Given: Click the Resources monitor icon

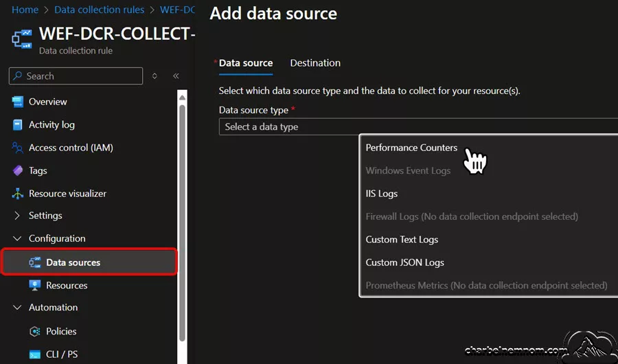Looking at the screenshot, I should [x=35, y=285].
